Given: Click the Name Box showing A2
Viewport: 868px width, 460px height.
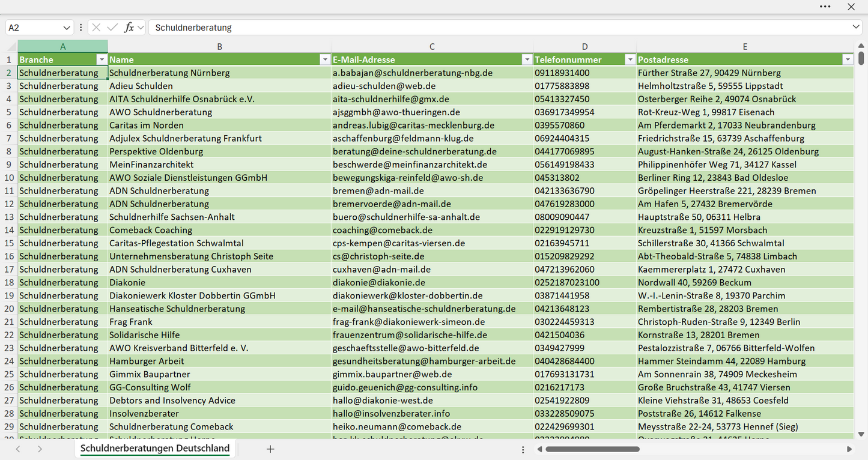Looking at the screenshot, I should [33, 28].
